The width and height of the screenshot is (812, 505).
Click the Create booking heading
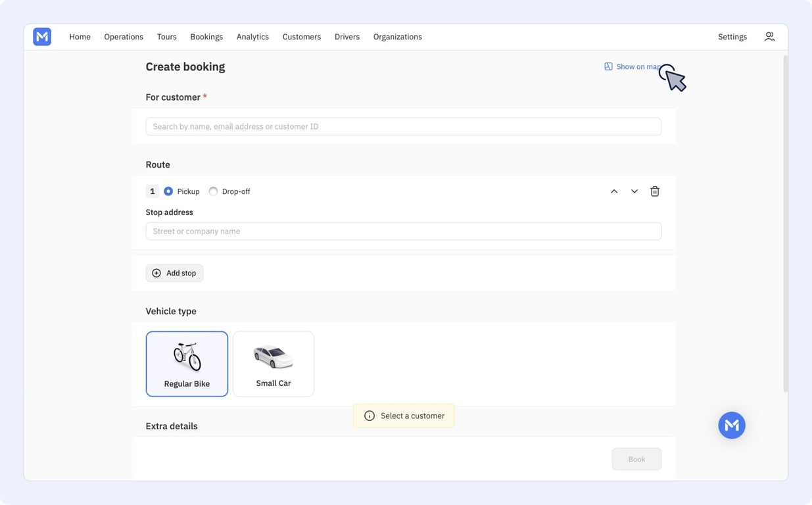(185, 66)
